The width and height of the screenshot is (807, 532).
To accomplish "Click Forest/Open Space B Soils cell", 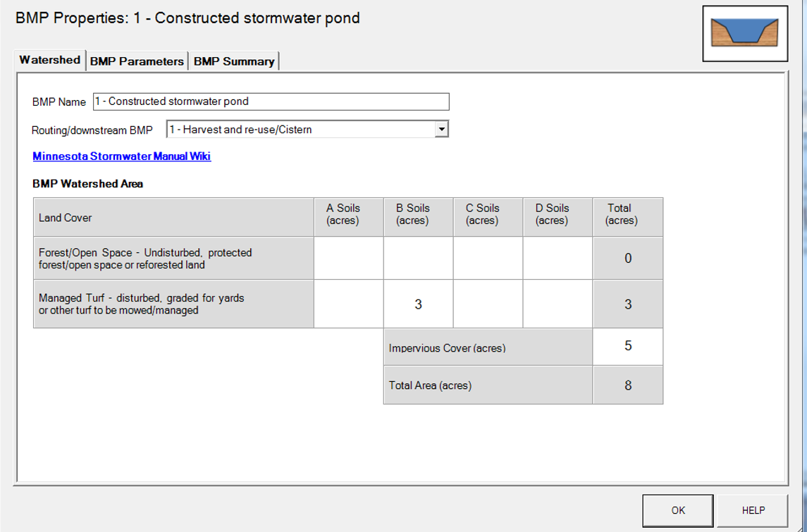I will (418, 258).
